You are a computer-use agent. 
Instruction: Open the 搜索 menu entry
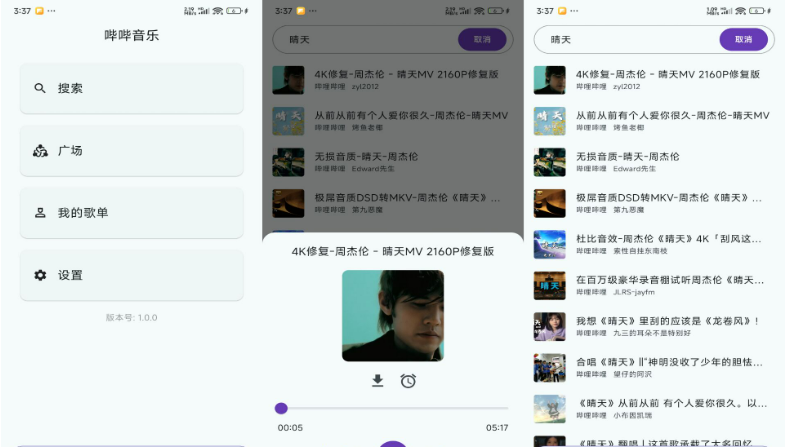[x=131, y=88]
